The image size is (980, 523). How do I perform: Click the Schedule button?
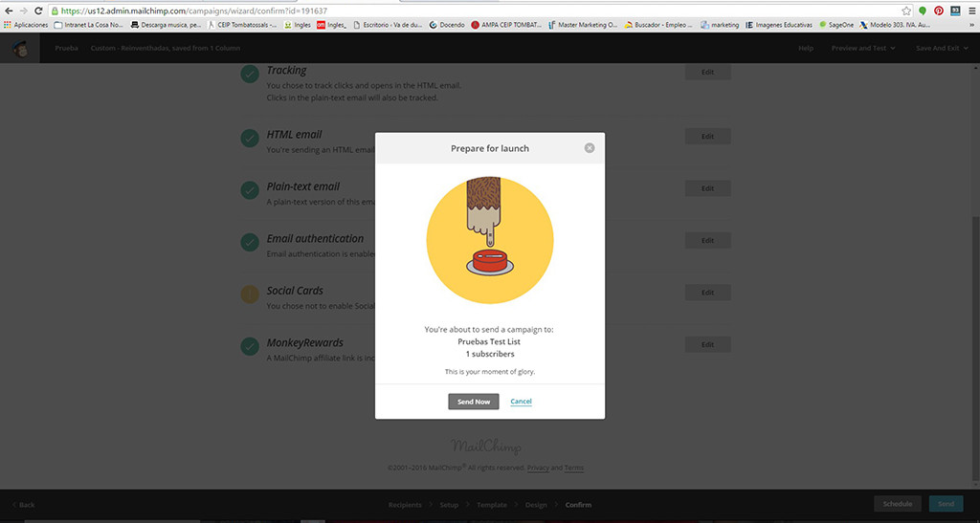pos(898,504)
